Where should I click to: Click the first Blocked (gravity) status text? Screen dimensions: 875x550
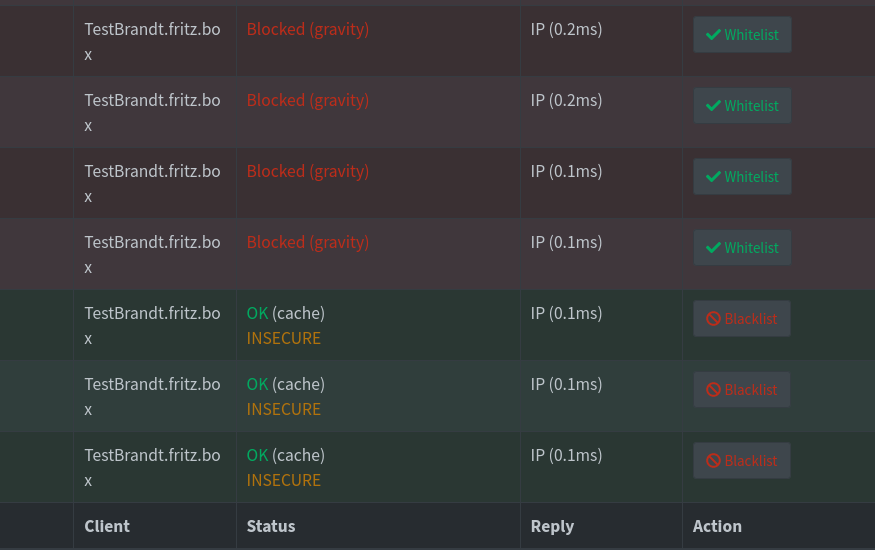[308, 30]
